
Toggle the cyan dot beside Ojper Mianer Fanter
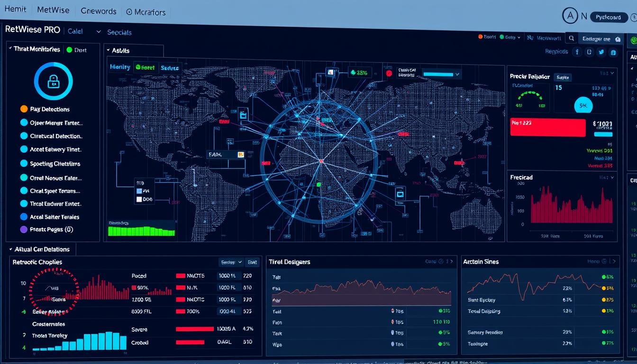(24, 123)
